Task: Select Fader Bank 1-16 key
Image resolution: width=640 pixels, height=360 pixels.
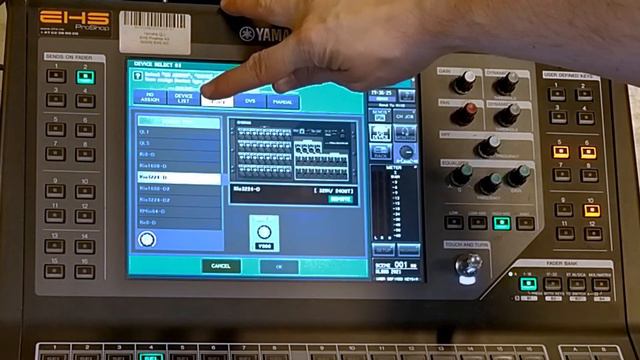Action: click(x=528, y=283)
